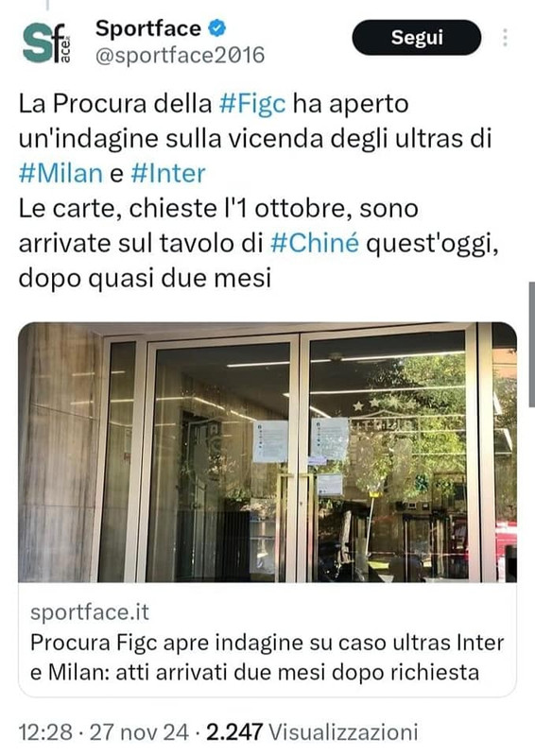Open the #Milan hashtag
Screen dimensions: 535x756
60,173
